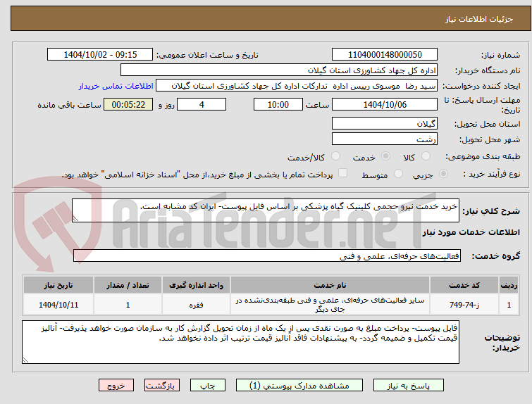
Task: Select the خدمت radio button
Action: tap(385, 156)
